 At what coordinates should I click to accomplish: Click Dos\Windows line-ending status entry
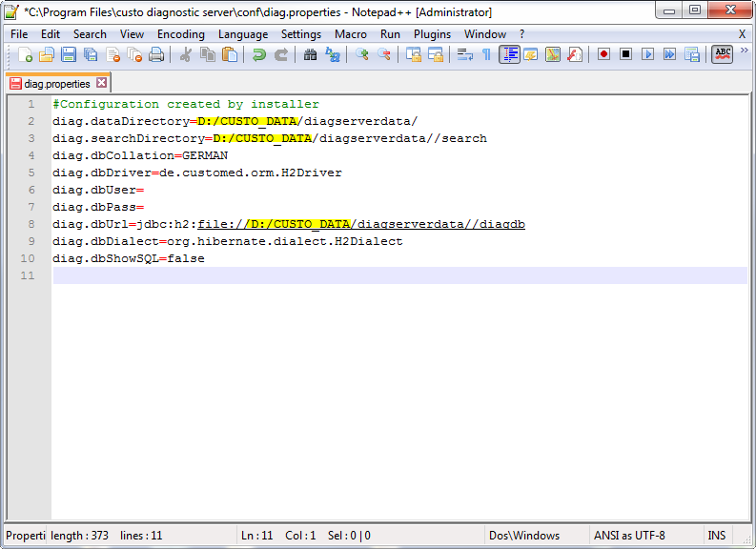click(524, 536)
